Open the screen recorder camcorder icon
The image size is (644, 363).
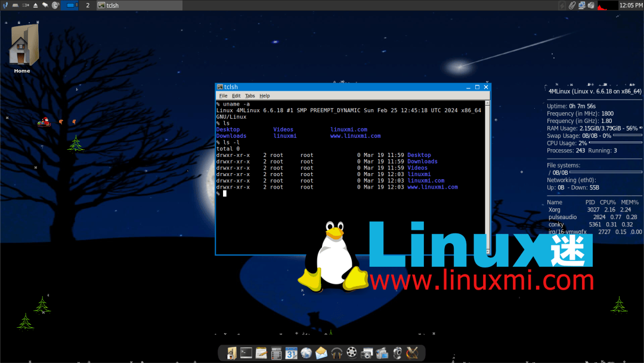pyautogui.click(x=382, y=353)
